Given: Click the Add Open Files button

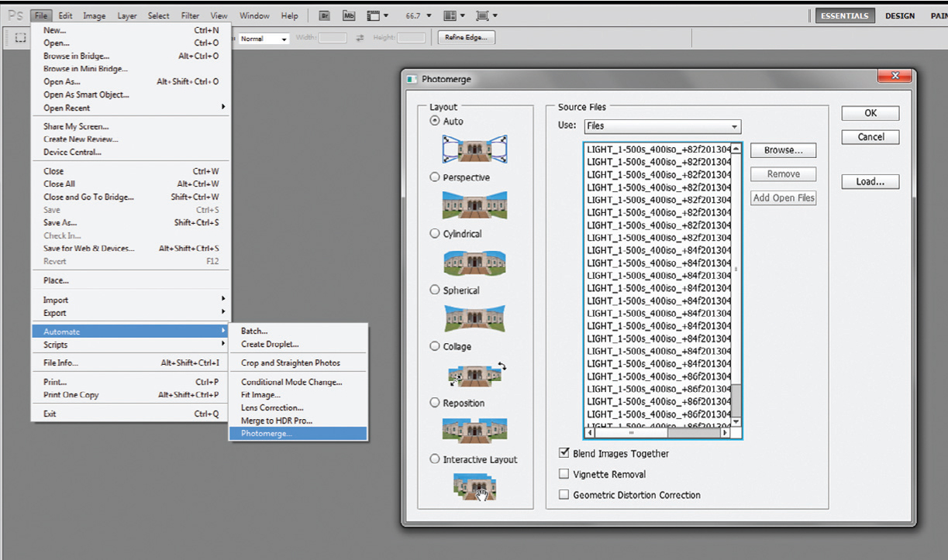Looking at the screenshot, I should click(784, 198).
